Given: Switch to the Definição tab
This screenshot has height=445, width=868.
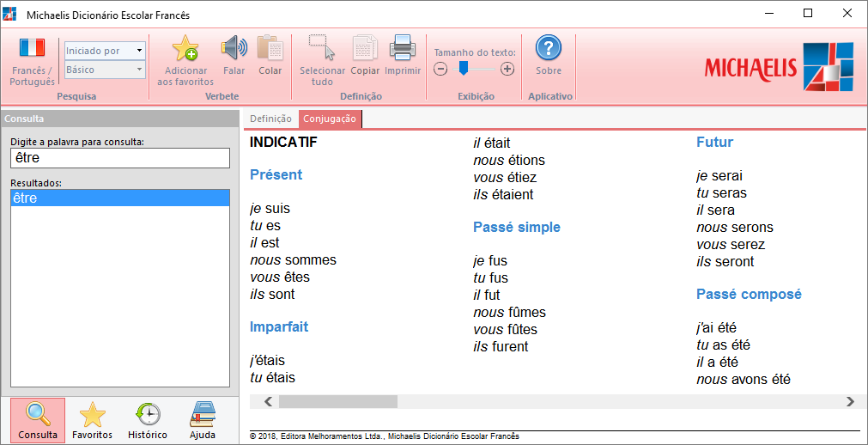Looking at the screenshot, I should click(x=270, y=119).
